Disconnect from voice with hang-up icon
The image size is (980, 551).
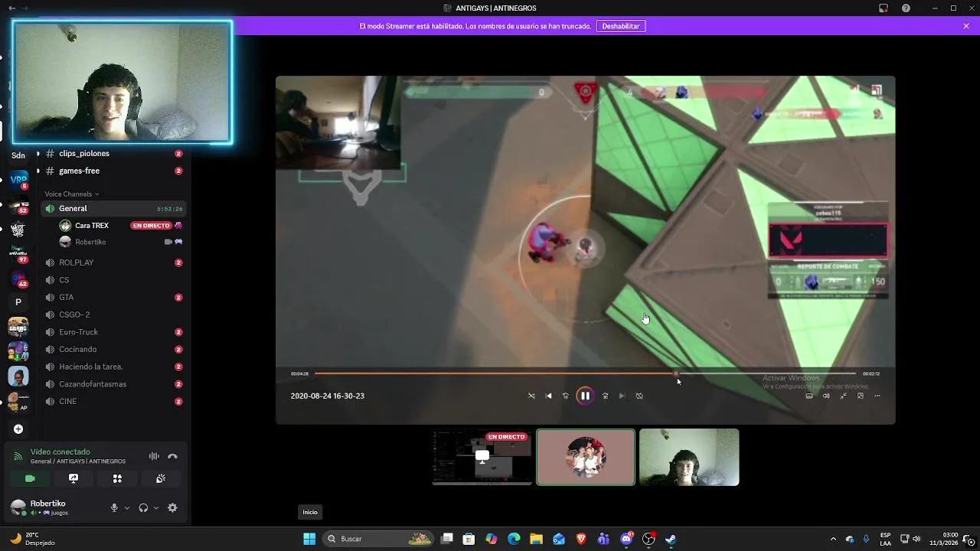pos(172,456)
